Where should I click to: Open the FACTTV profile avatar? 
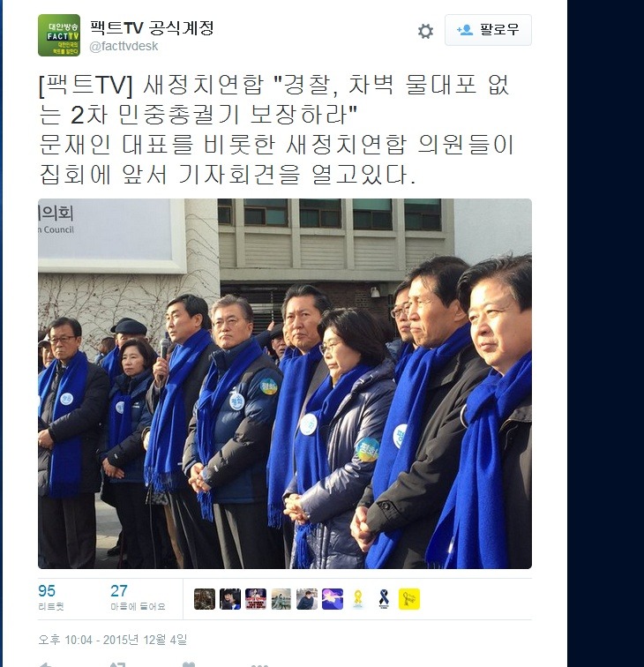(59, 35)
